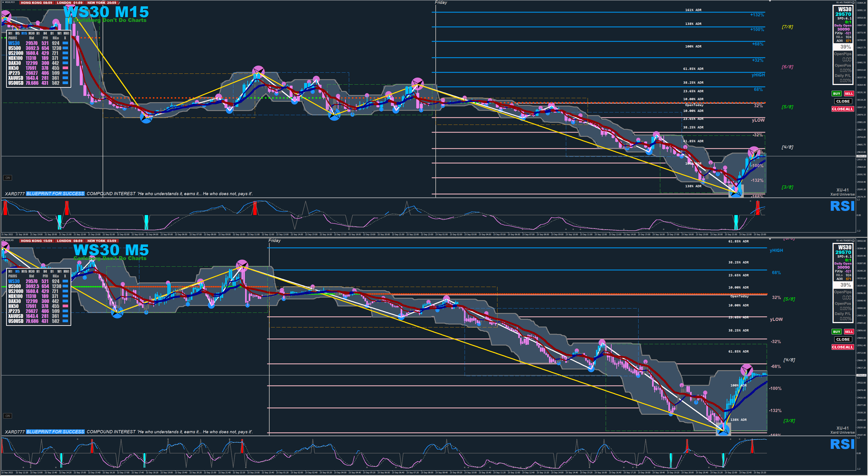Click WS30 blue signal box in M5 panel
This screenshot has height=476, width=868.
(65, 281)
